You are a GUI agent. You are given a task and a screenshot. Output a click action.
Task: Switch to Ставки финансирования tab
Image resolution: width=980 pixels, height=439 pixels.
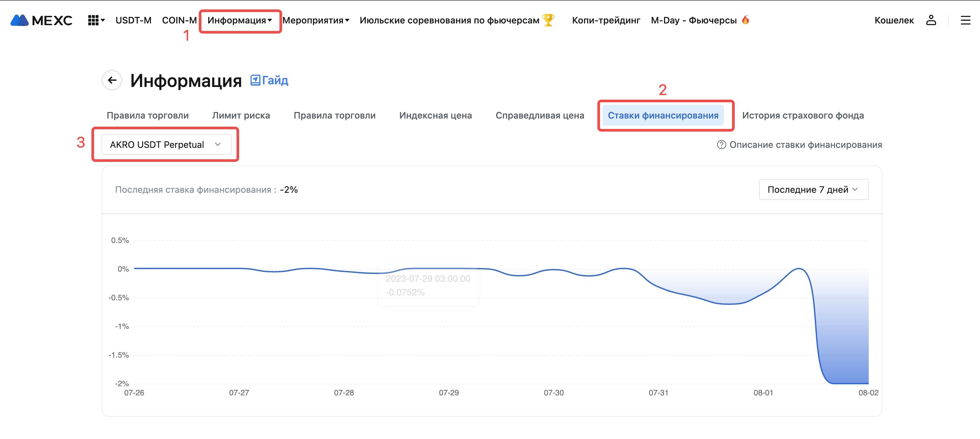pyautogui.click(x=663, y=115)
